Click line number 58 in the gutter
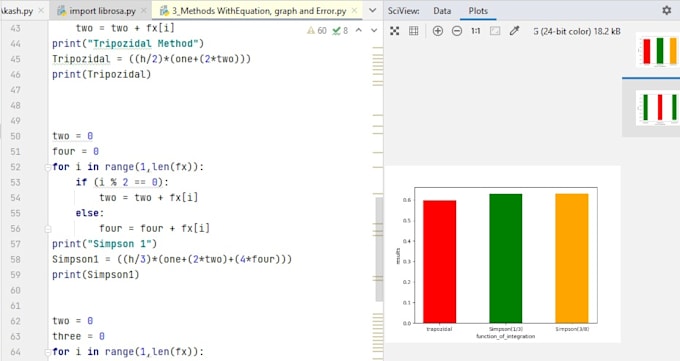 click(15, 259)
